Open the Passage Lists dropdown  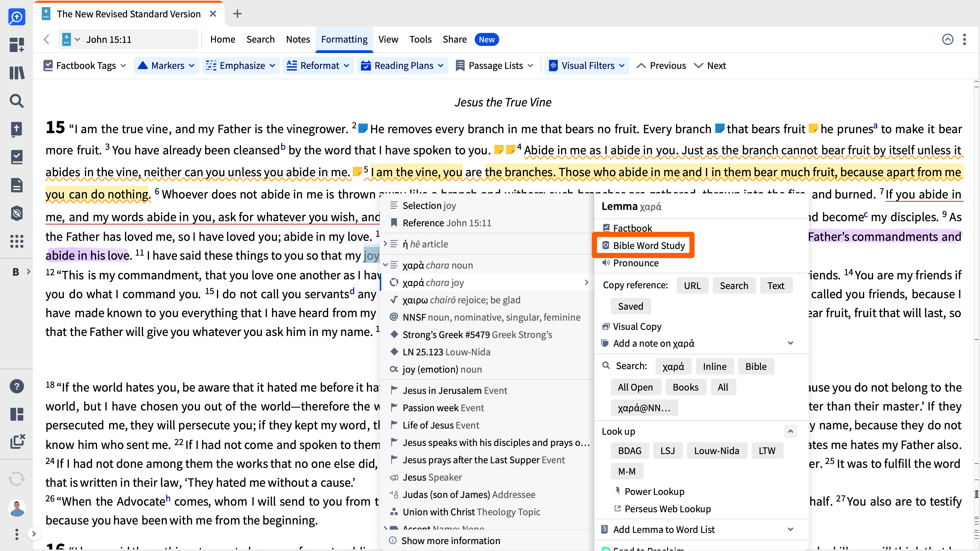pyautogui.click(x=494, y=66)
